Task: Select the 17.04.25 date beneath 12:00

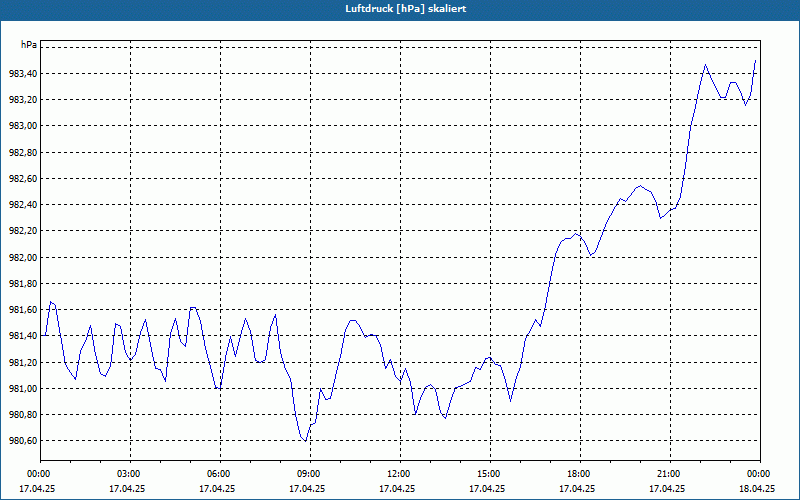Action: click(397, 488)
